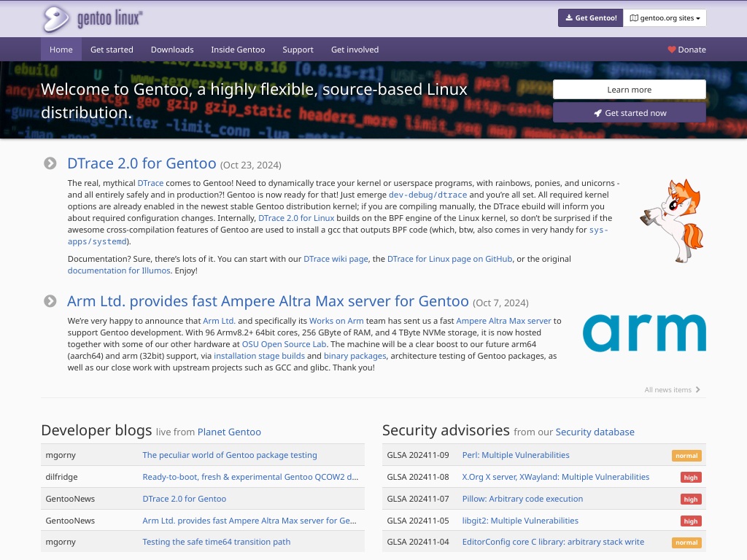
Task: Open the gentoo.org sites dropdown
Action: (x=665, y=18)
